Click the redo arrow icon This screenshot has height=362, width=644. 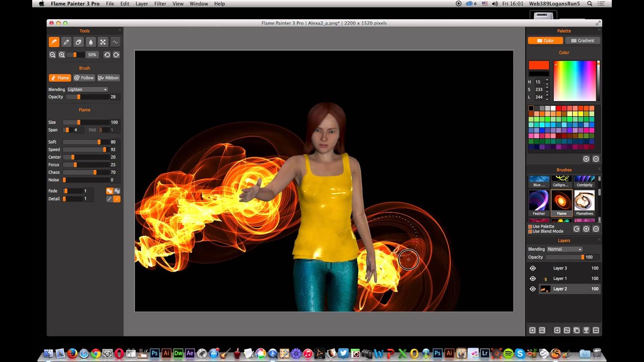tap(116, 55)
